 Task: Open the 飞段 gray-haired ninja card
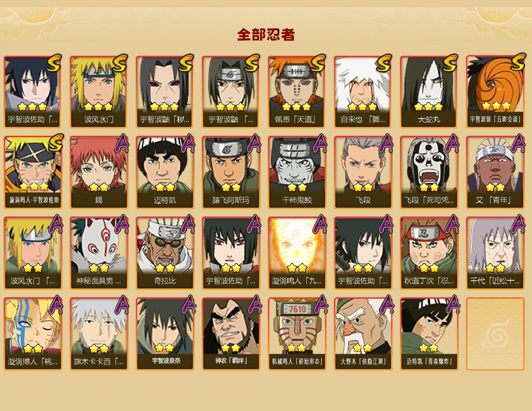[x=363, y=172]
